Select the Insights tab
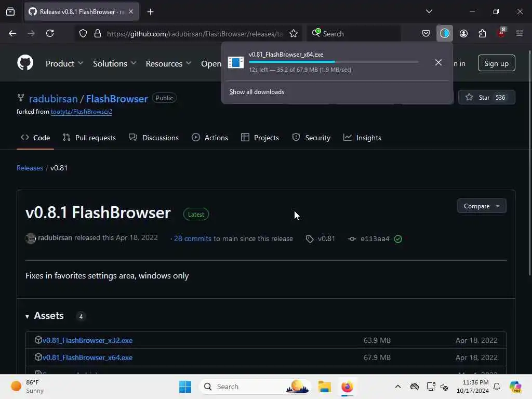Image resolution: width=532 pixels, height=399 pixels. tap(362, 138)
